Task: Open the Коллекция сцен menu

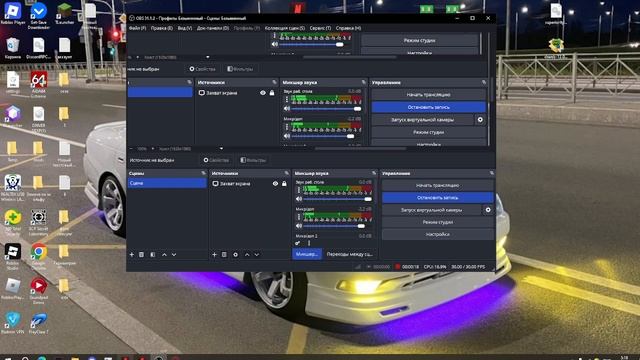Action: [x=285, y=28]
